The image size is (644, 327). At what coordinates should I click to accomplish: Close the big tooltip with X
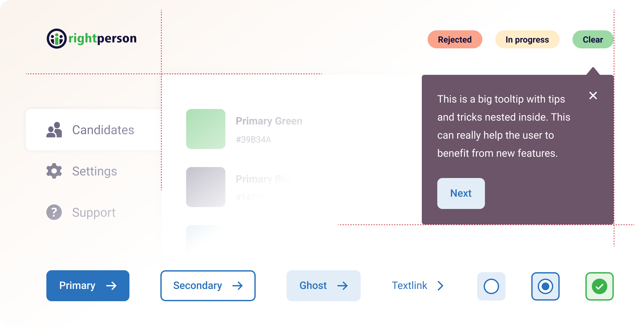593,95
